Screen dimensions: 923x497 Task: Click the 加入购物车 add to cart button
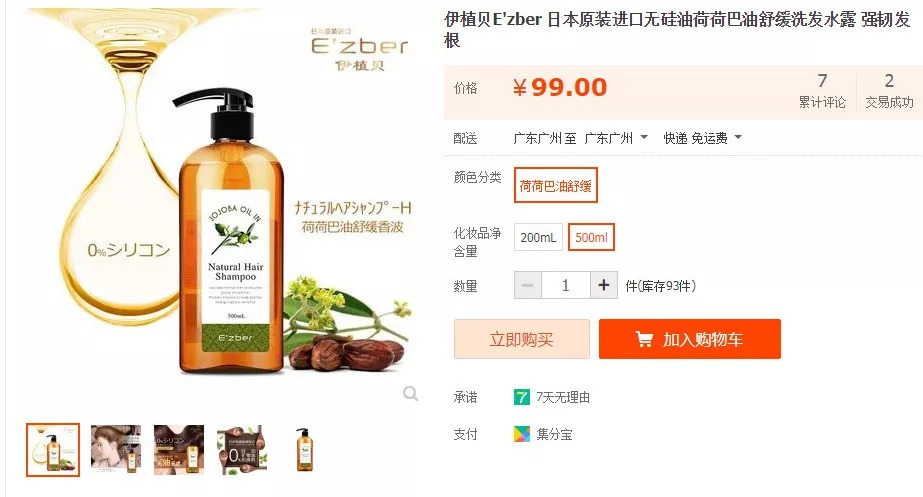(690, 339)
